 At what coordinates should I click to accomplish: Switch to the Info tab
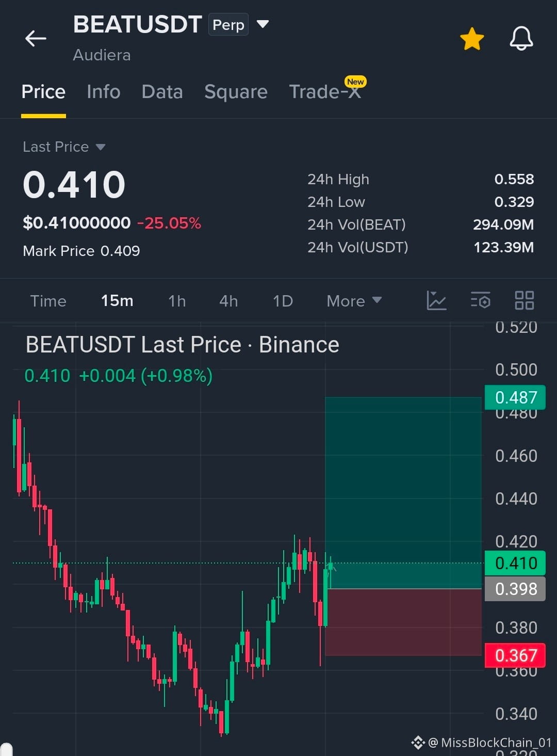tap(103, 92)
